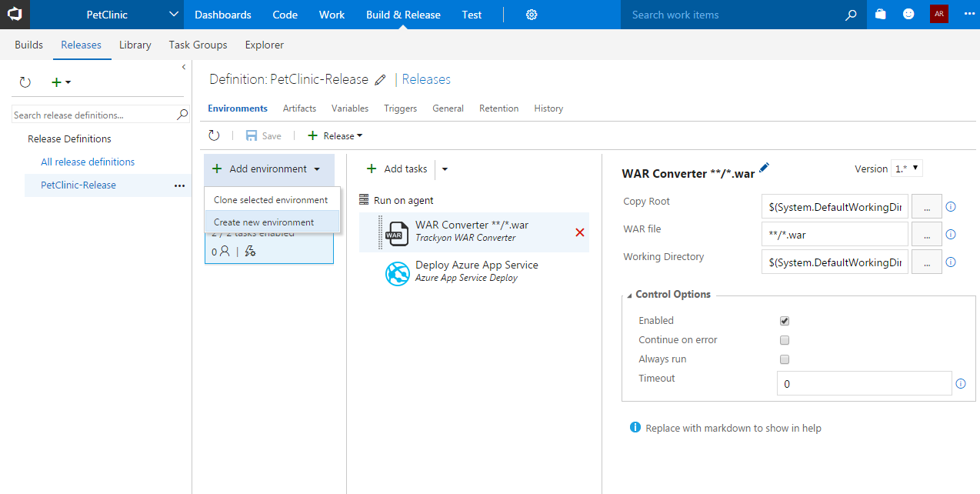Viewport: 980px width, 494px height.
Task: Open the settings gear in top navigation
Action: 532,15
